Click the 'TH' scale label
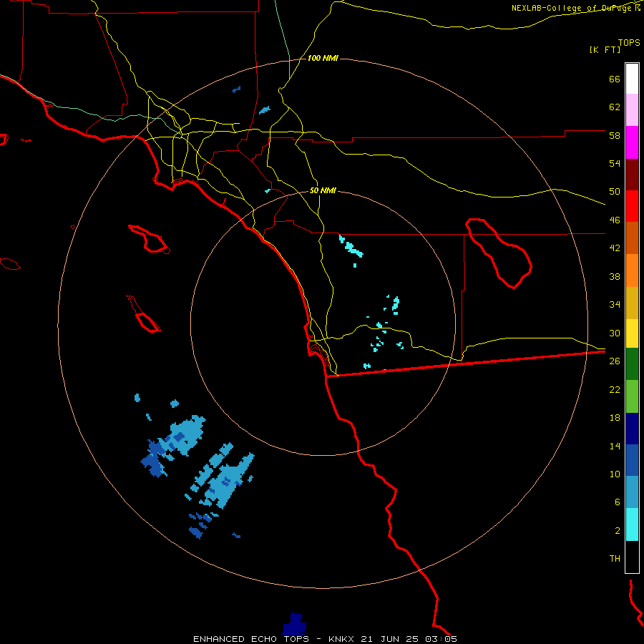The width and height of the screenshot is (644, 644). point(615,559)
